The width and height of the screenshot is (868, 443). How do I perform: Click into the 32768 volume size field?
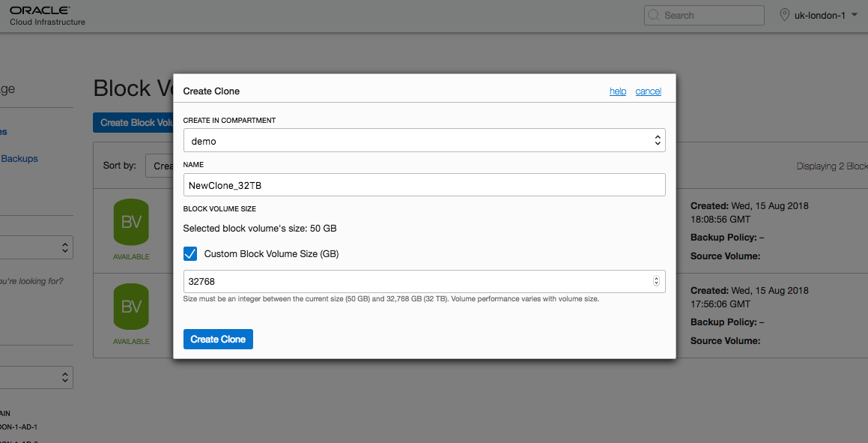[x=416, y=282]
